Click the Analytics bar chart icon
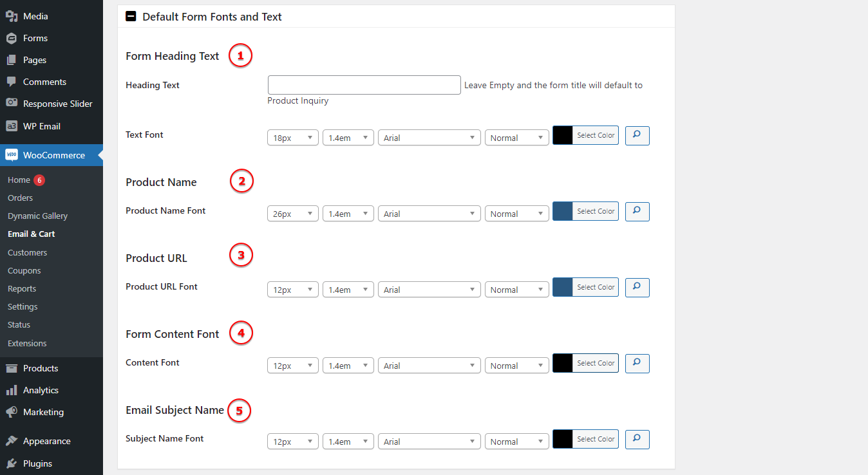Image resolution: width=868 pixels, height=475 pixels. (11, 390)
